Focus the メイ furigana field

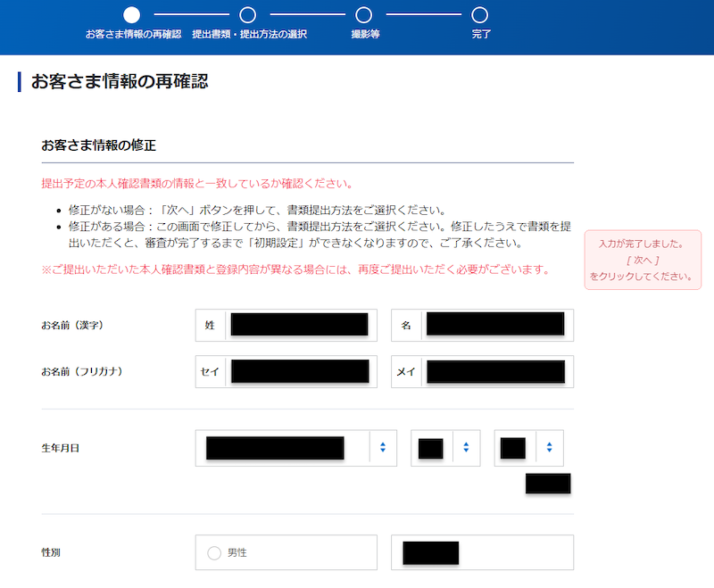(x=494, y=371)
